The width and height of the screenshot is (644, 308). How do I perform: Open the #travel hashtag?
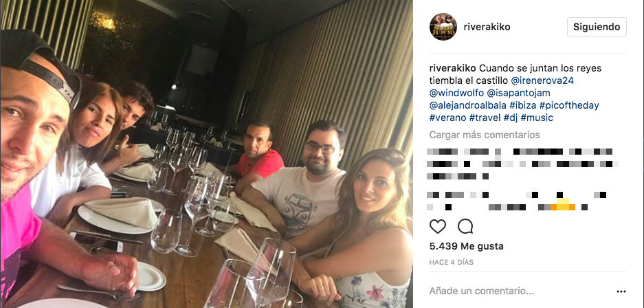coord(485,118)
